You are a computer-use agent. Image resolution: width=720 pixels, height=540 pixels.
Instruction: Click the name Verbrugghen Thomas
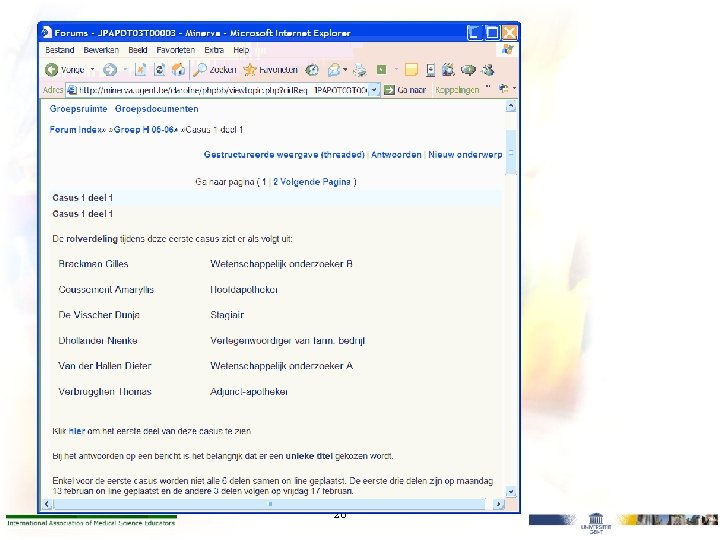105,392
